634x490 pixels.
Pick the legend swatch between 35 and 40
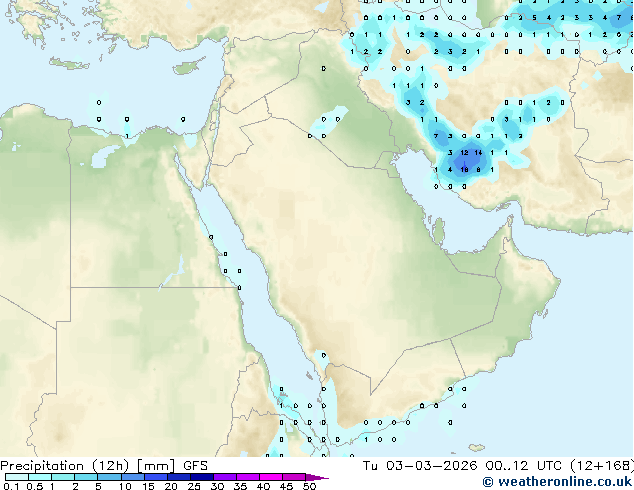[x=248, y=477]
